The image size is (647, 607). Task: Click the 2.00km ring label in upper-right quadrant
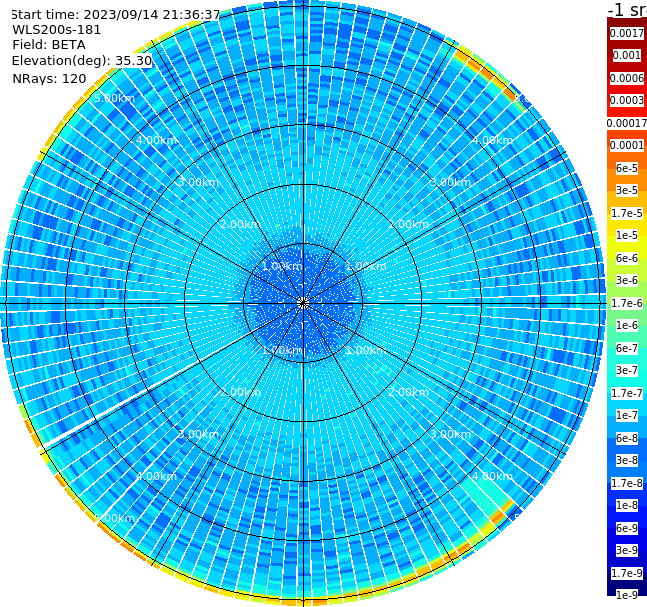tap(408, 224)
